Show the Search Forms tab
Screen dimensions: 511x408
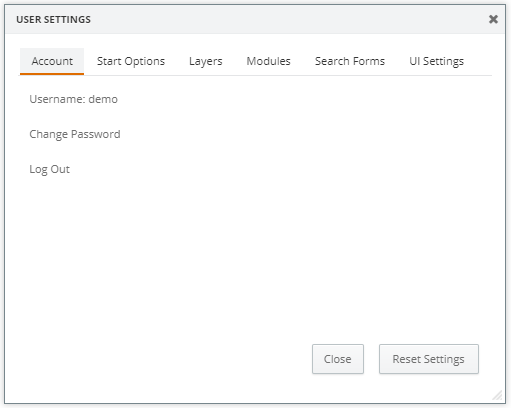tap(350, 61)
